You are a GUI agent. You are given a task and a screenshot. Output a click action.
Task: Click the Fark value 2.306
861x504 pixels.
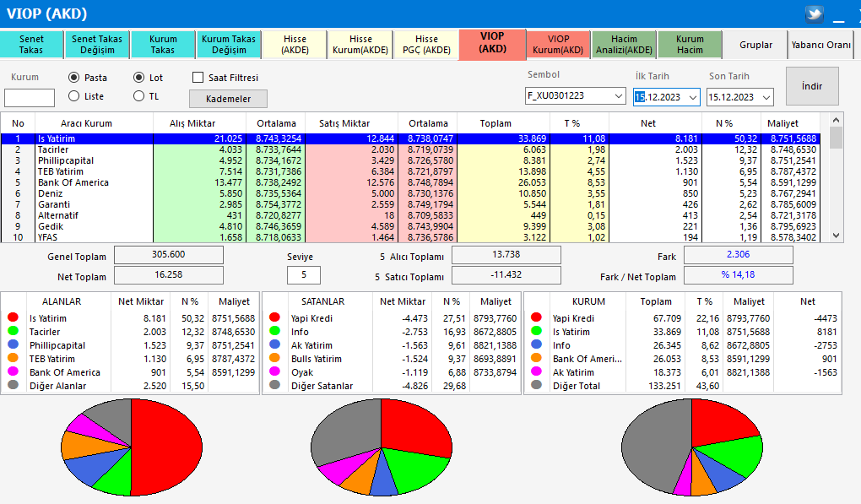pos(738,255)
